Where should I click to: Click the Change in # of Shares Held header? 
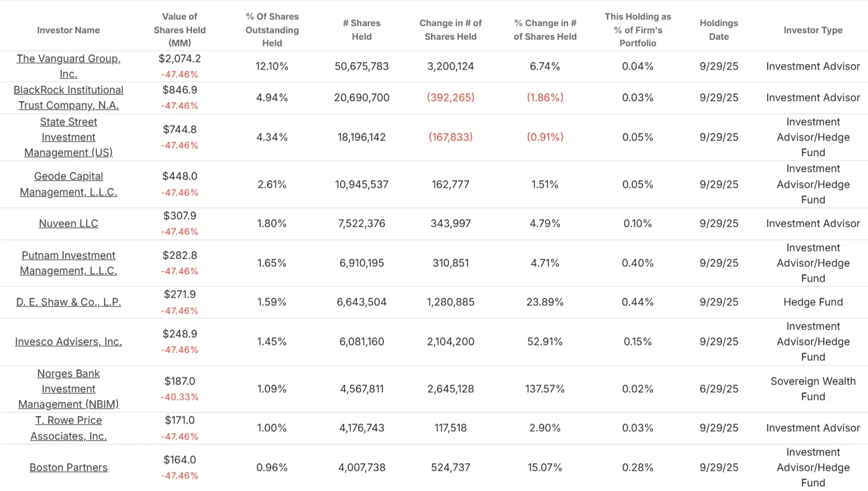(451, 30)
